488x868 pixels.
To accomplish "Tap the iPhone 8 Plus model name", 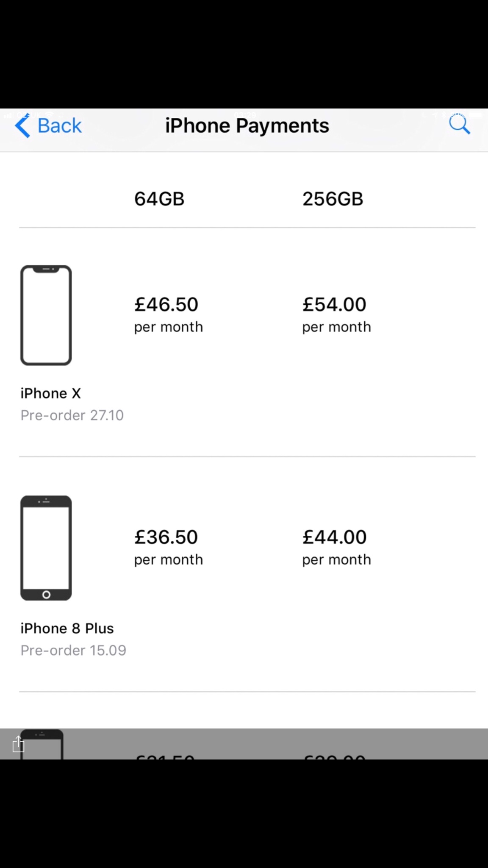I will click(67, 628).
